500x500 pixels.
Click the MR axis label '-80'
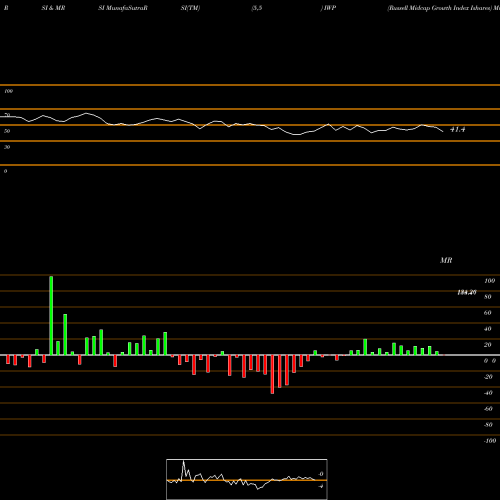488,425
